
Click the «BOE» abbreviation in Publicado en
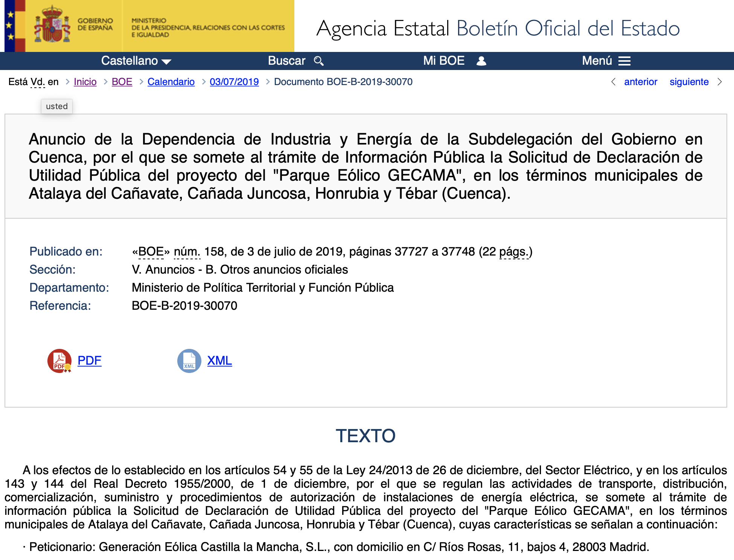click(x=151, y=251)
